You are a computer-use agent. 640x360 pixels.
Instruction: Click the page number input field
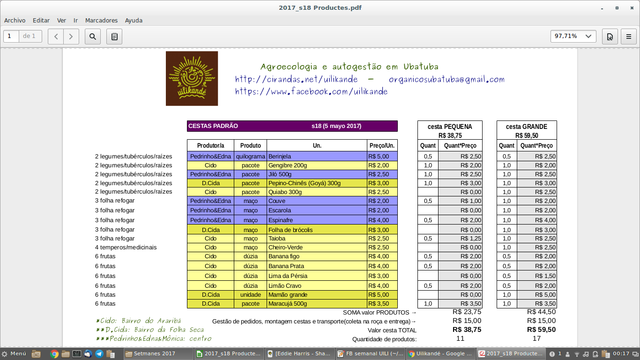pyautogui.click(x=11, y=36)
